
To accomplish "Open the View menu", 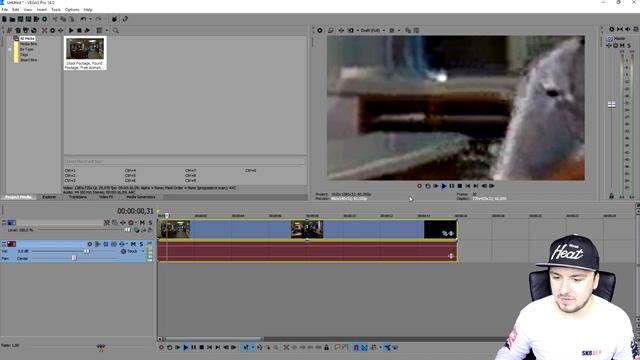I will [28, 9].
